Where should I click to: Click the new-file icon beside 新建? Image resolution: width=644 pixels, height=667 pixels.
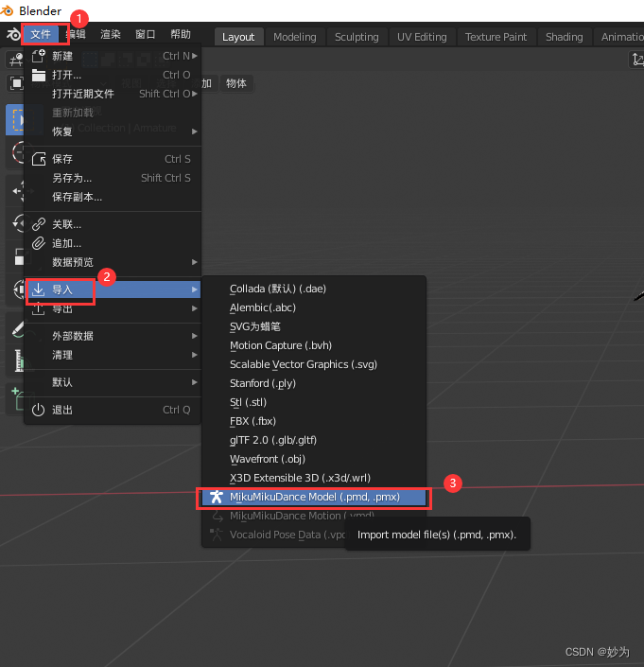click(x=38, y=55)
